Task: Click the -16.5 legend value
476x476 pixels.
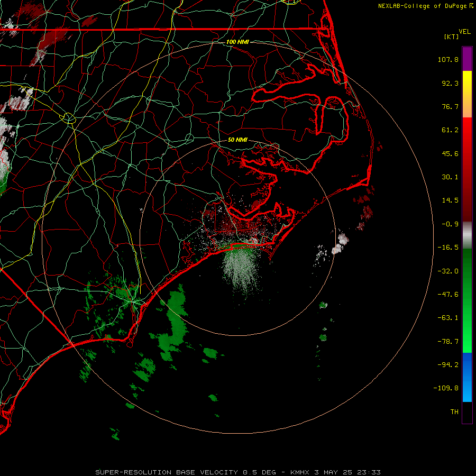Action: [x=448, y=248]
